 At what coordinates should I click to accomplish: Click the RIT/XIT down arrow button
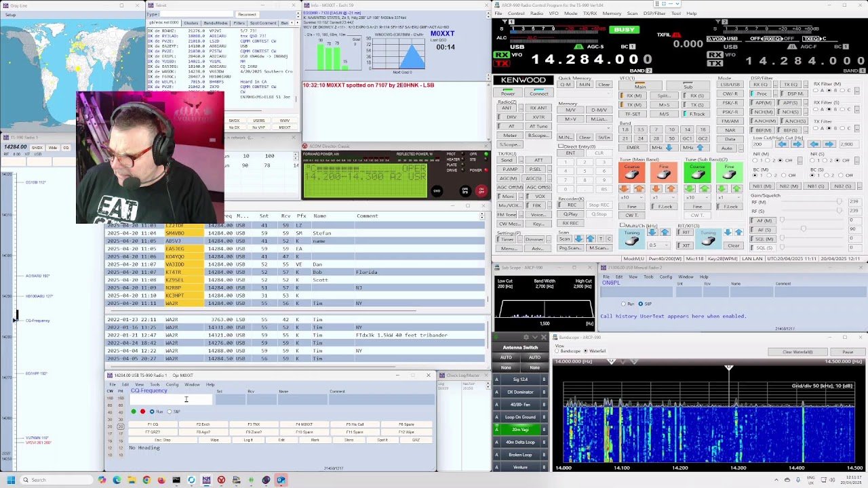729,232
